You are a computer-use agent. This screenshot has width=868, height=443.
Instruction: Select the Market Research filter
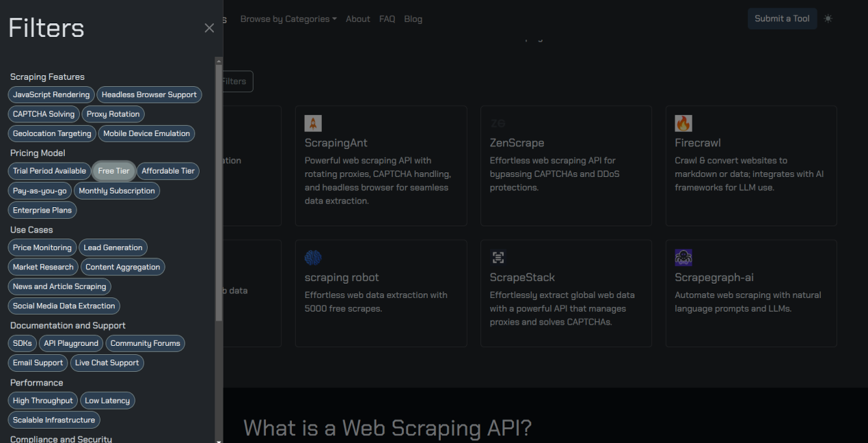[x=43, y=267]
